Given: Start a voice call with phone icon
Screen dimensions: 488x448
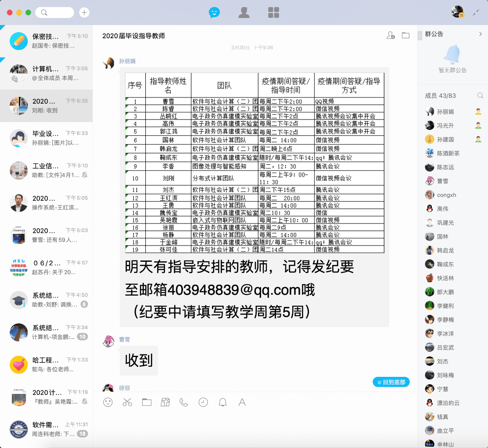Looking at the screenshot, I should pos(184,402).
